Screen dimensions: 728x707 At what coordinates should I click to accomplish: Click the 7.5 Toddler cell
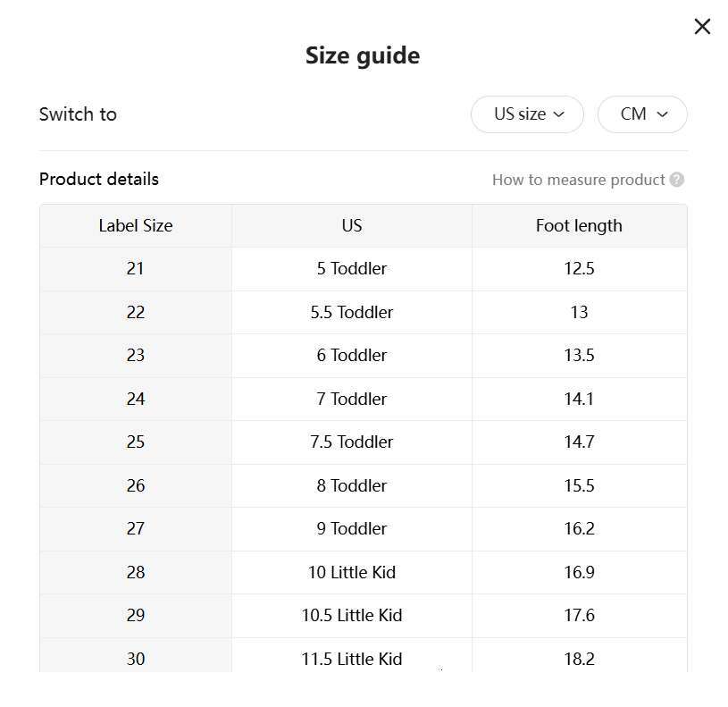[x=352, y=442]
